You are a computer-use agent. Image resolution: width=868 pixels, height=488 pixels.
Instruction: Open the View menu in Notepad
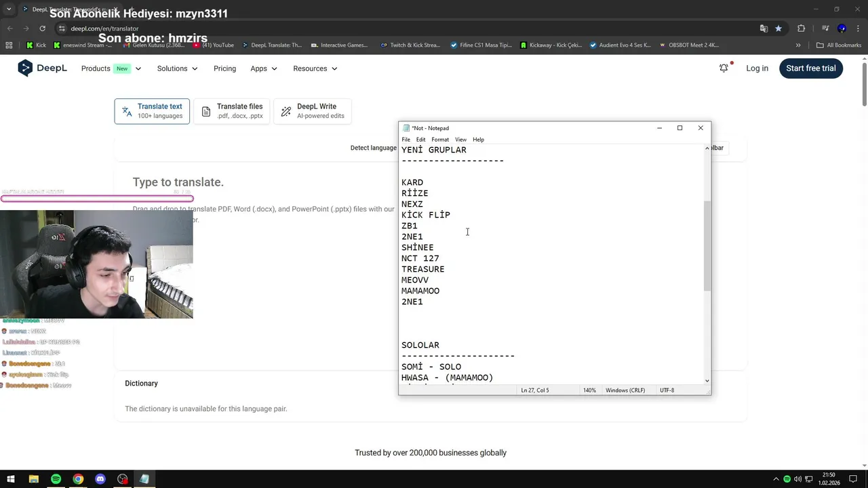point(460,140)
